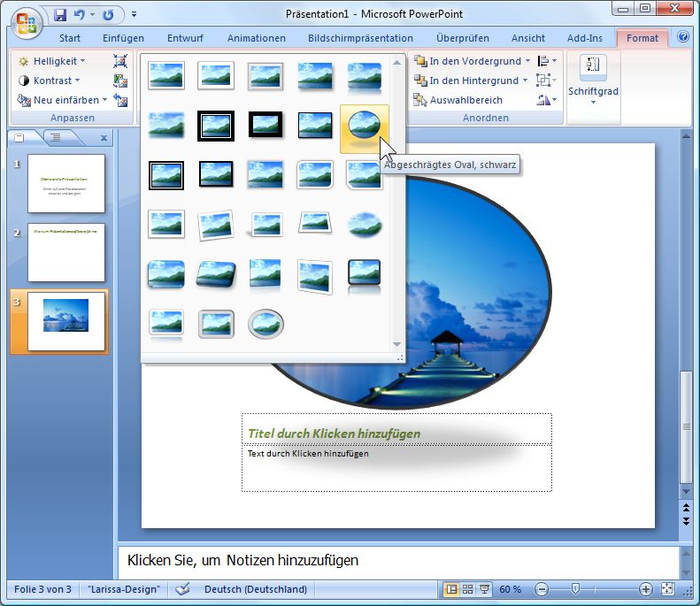The image size is (700, 606).
Task: Click Deutsch (Deutschland) language in status bar
Action: 256,589
